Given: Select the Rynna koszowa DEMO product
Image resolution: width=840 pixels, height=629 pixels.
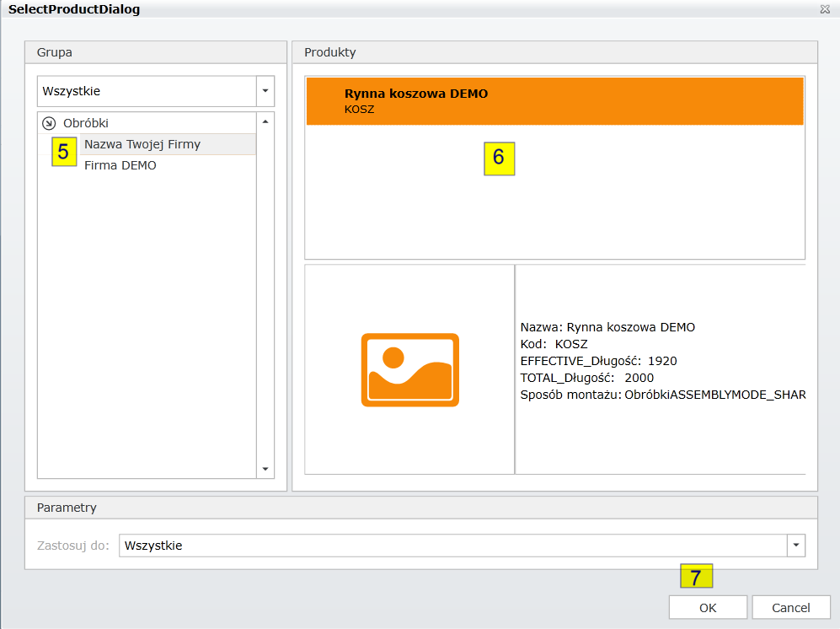Looking at the screenshot, I should click(x=554, y=101).
